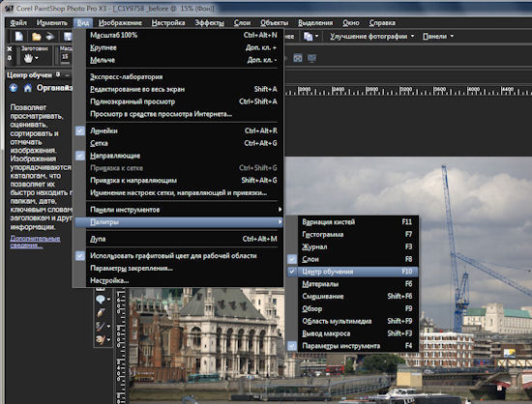Screen dimensions: 532x404
Task: Select the Pan hand tool icon
Action: pos(28,59)
